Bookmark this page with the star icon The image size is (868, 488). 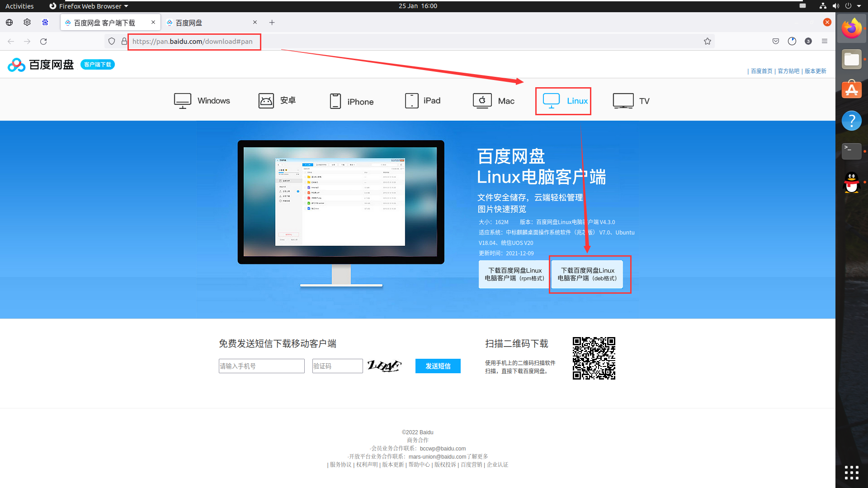708,41
